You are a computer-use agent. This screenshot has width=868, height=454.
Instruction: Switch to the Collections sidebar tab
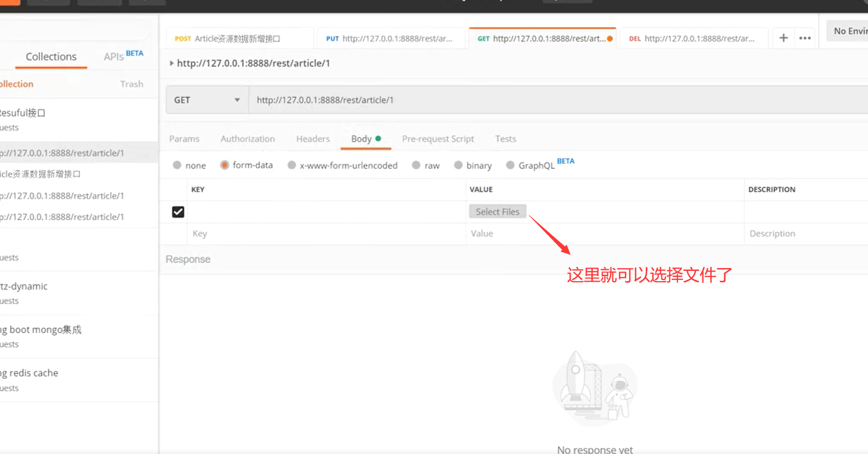(x=51, y=56)
